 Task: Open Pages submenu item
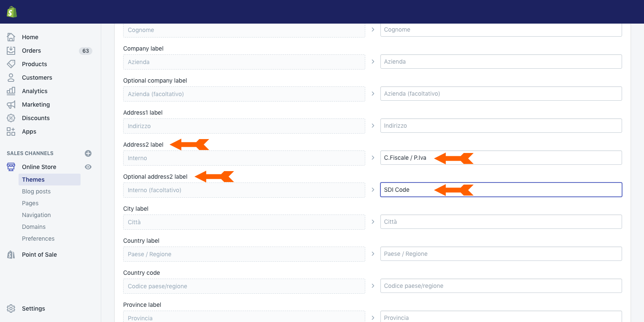[x=30, y=203]
